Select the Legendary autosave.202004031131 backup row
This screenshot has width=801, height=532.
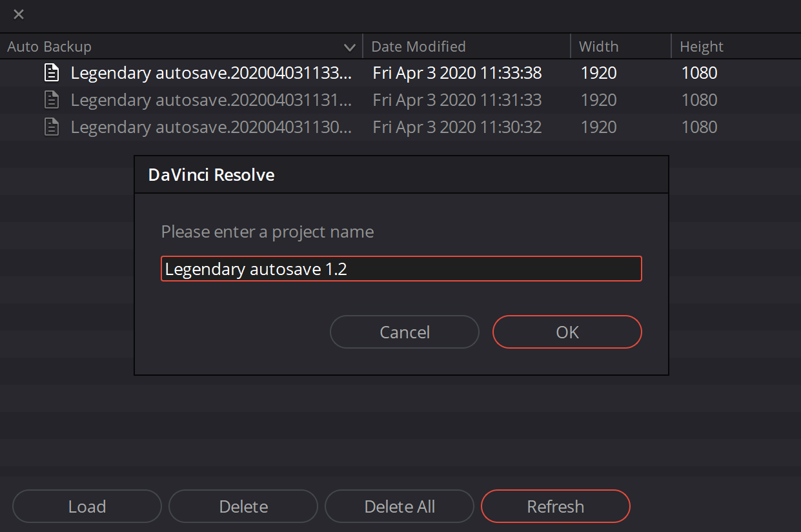point(400,100)
